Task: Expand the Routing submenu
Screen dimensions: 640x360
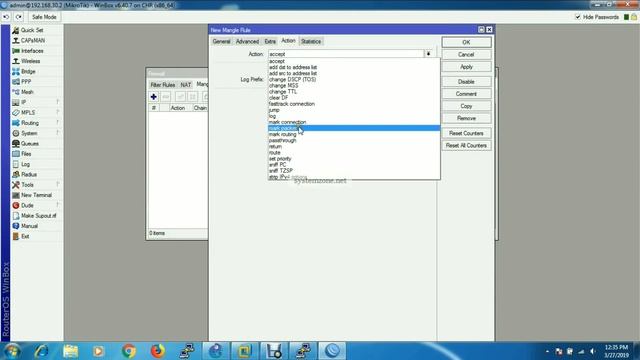Action: 30,123
